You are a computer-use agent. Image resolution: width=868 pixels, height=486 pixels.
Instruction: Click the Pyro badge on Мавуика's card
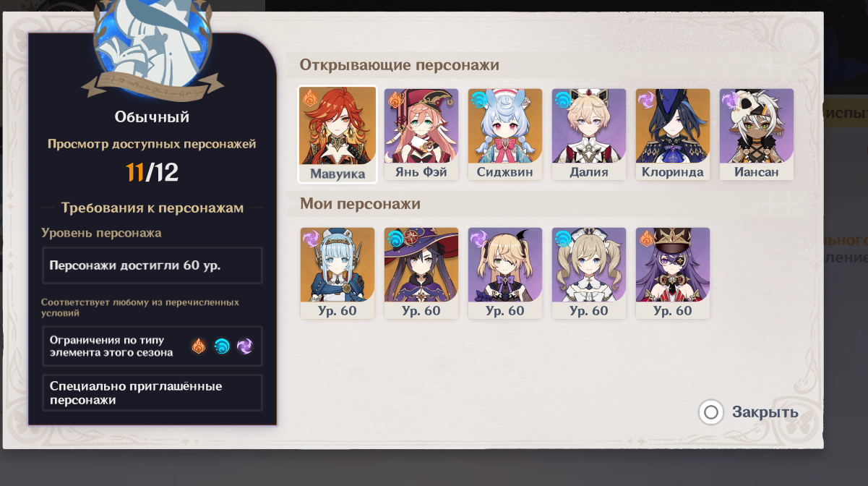309,98
